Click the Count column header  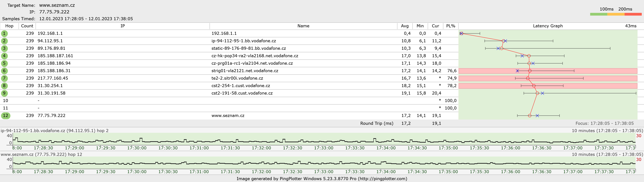pyautogui.click(x=27, y=26)
